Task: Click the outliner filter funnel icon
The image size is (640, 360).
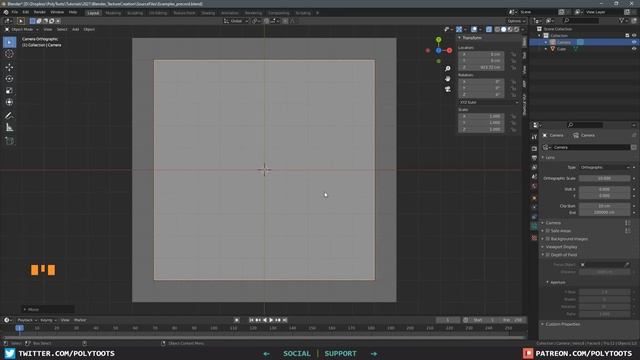Action: tap(622, 20)
